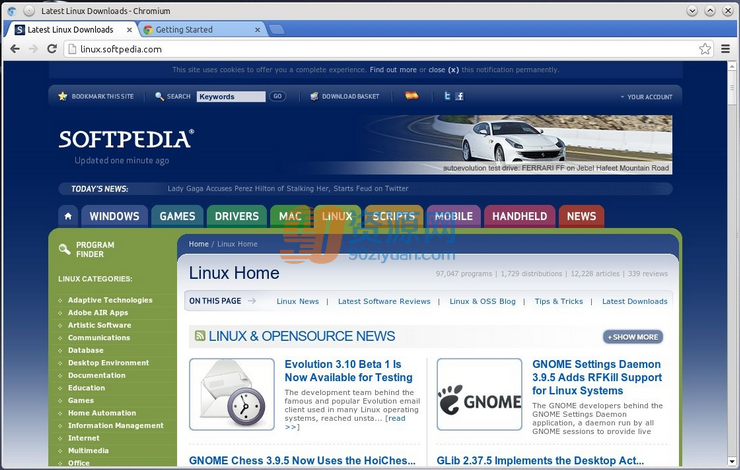This screenshot has width=740, height=470.
Task: Jump to Tips & Tricks link
Action: coord(559,301)
